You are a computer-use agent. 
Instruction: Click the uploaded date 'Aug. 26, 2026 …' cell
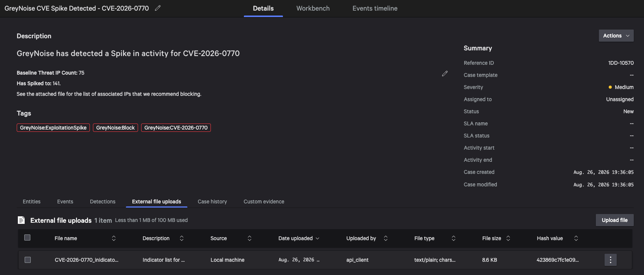(299, 260)
